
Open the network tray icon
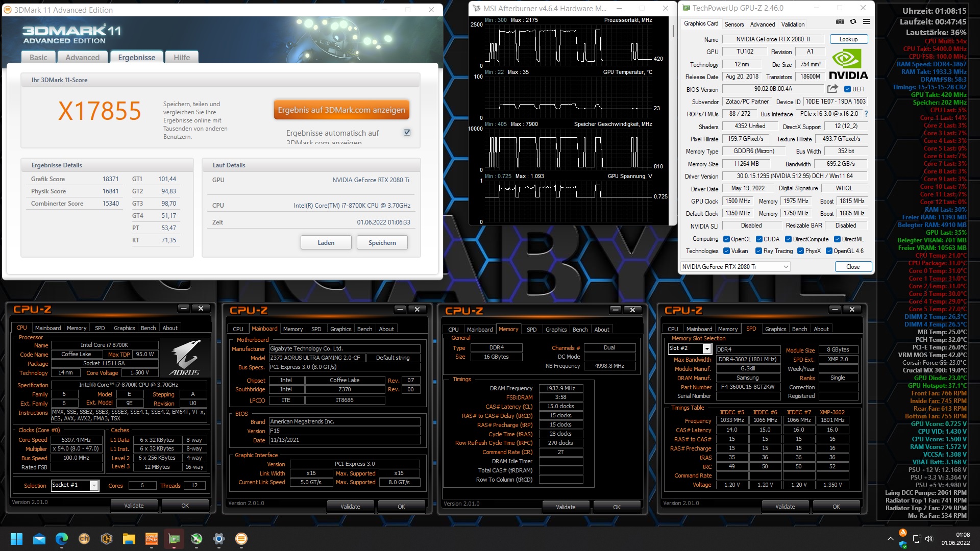click(x=917, y=539)
